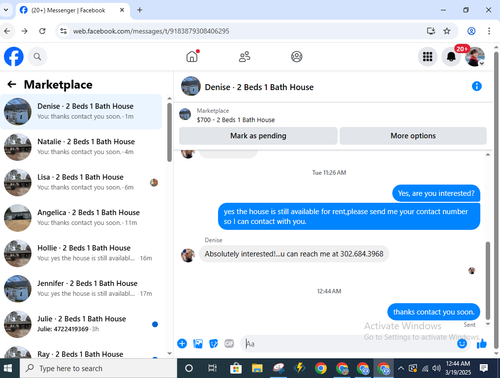The width and height of the screenshot is (500, 378).
Task: Open Lisa conversation in the list
Action: coord(81,182)
